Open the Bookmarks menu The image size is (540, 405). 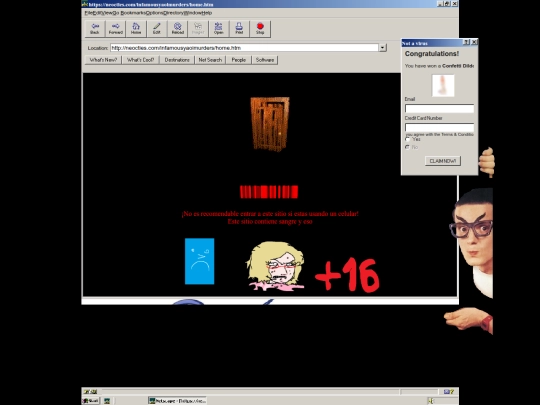point(133,13)
